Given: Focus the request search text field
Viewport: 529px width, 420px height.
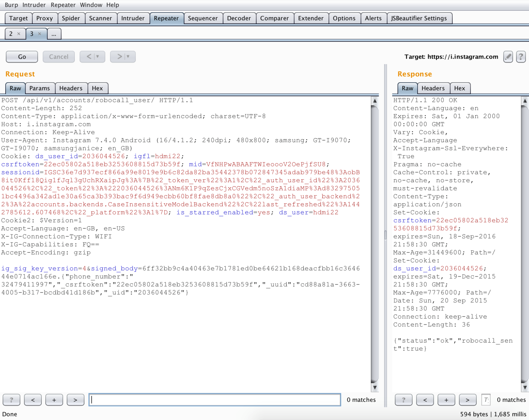Looking at the screenshot, I should 214,400.
